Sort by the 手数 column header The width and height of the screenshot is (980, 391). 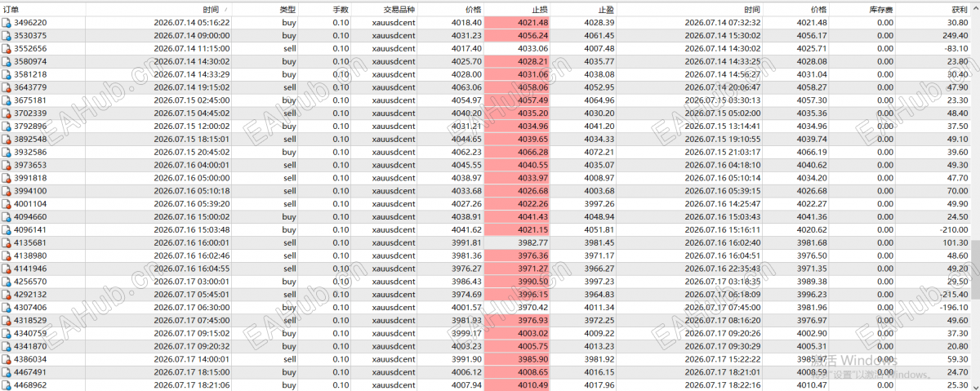[341, 9]
